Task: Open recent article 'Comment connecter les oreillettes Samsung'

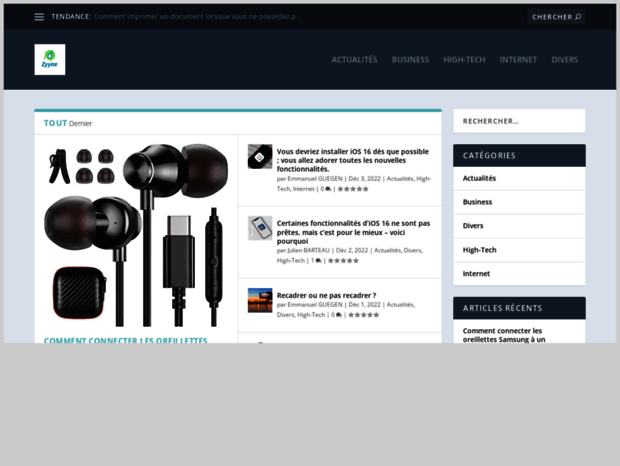Action: click(504, 335)
